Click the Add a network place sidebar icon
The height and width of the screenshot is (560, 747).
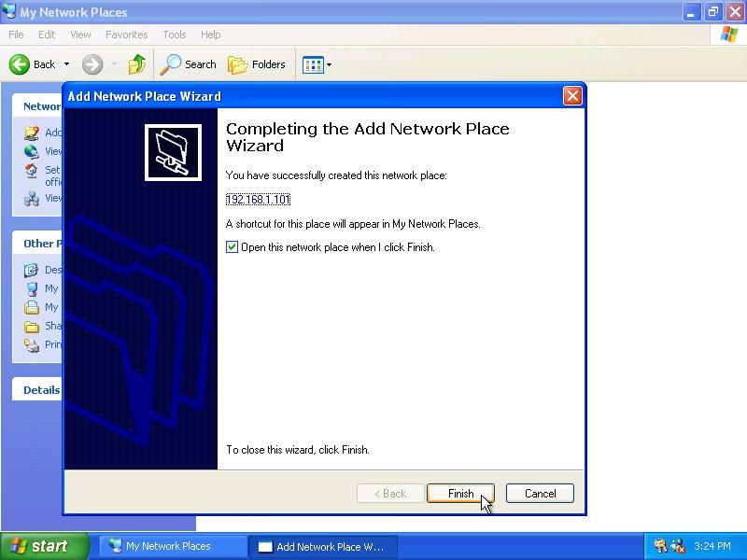point(32,133)
